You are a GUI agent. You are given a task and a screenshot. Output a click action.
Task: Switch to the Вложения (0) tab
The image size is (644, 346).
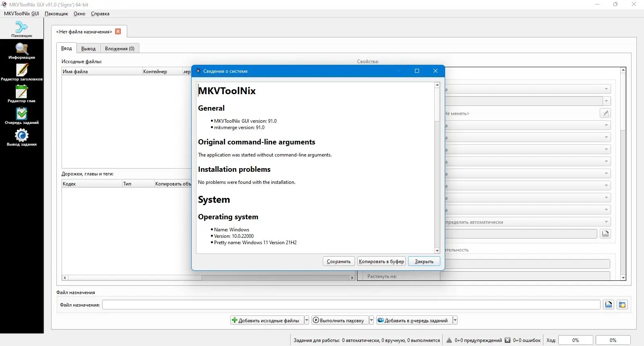point(120,49)
